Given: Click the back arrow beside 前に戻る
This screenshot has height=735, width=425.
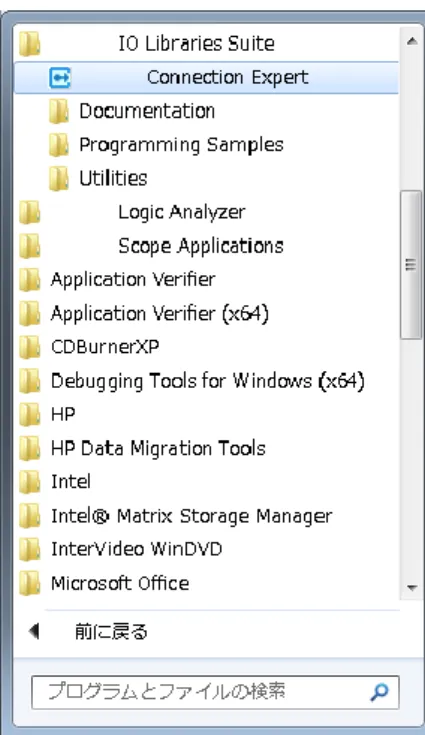Looking at the screenshot, I should tap(34, 631).
